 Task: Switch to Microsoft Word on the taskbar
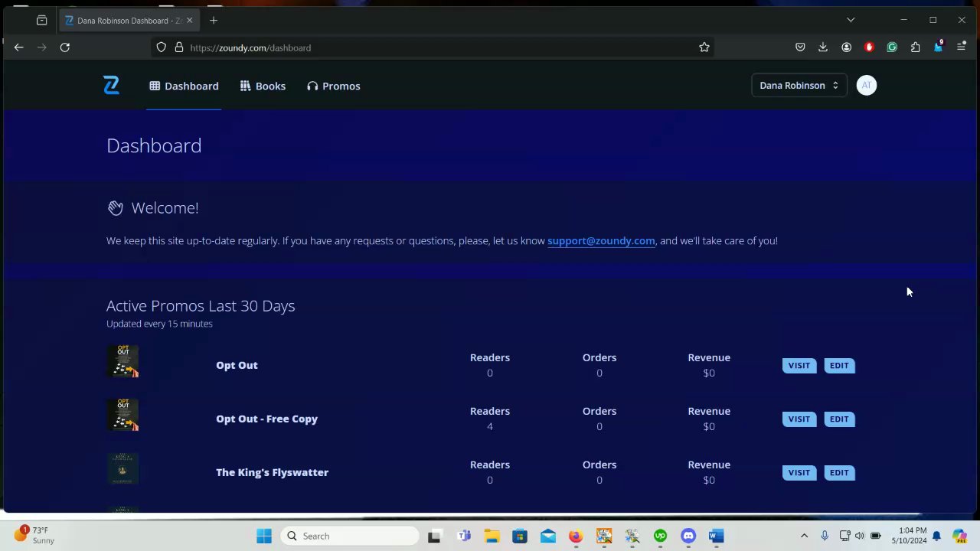click(716, 536)
